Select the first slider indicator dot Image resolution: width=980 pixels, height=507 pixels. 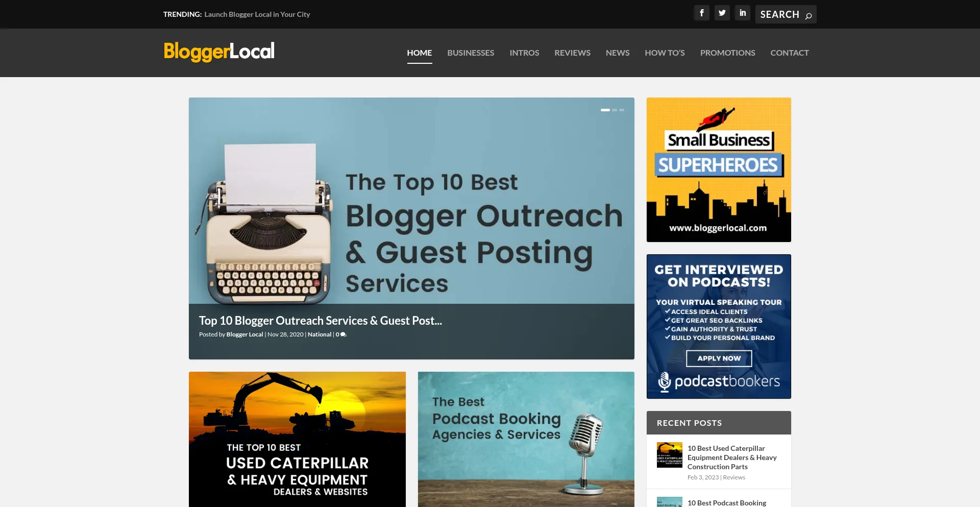pos(605,110)
